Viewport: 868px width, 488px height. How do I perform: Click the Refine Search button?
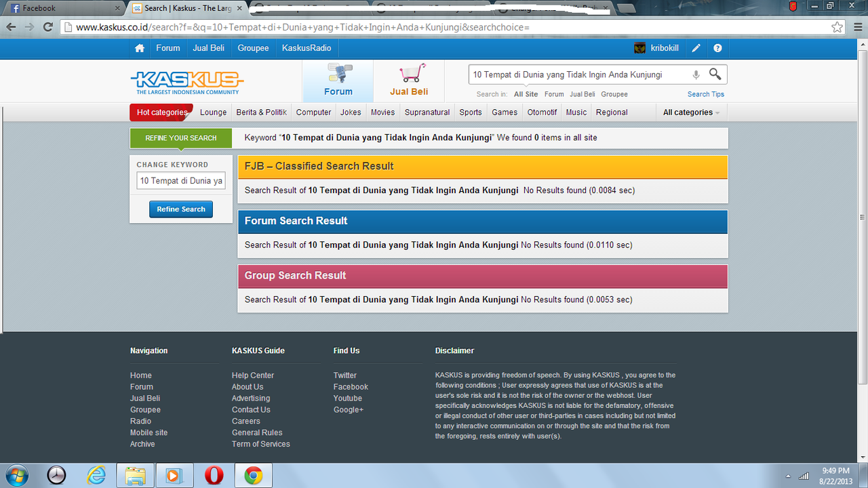point(181,209)
